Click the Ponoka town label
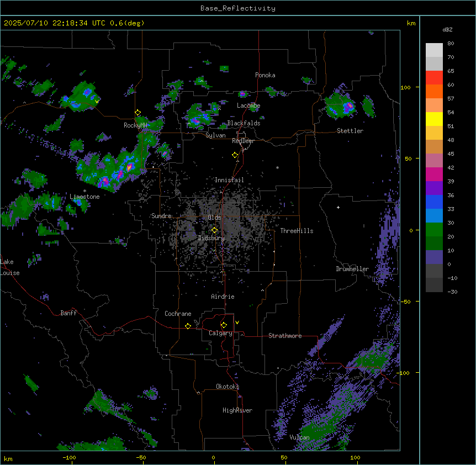 (x=265, y=75)
